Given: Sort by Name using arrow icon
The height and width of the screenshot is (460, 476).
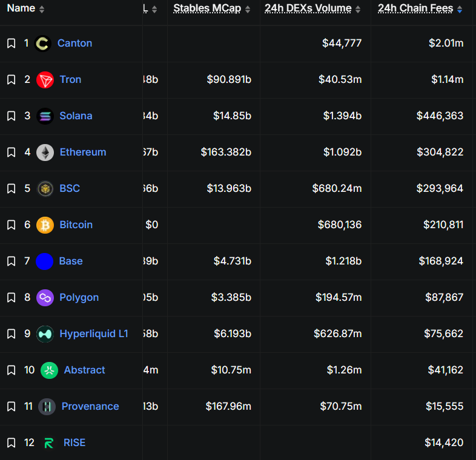Looking at the screenshot, I should point(42,10).
